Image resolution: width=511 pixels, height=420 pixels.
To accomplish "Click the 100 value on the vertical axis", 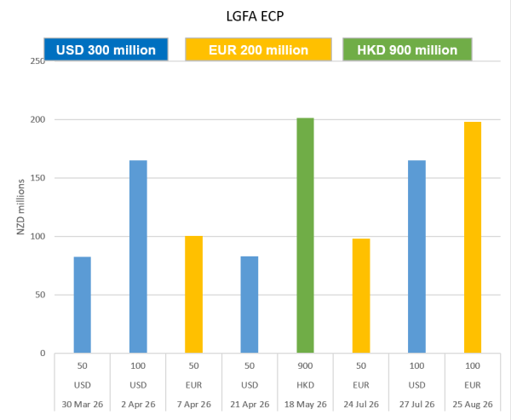I will point(37,236).
